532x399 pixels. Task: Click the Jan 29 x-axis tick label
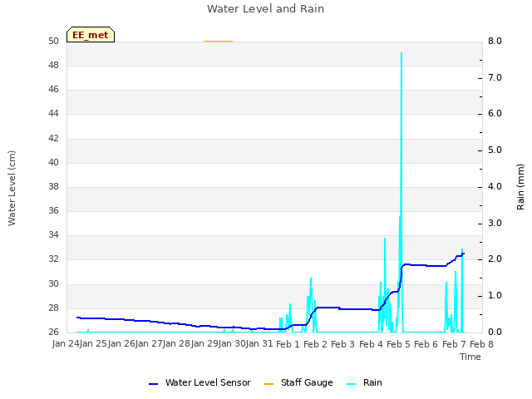204,344
